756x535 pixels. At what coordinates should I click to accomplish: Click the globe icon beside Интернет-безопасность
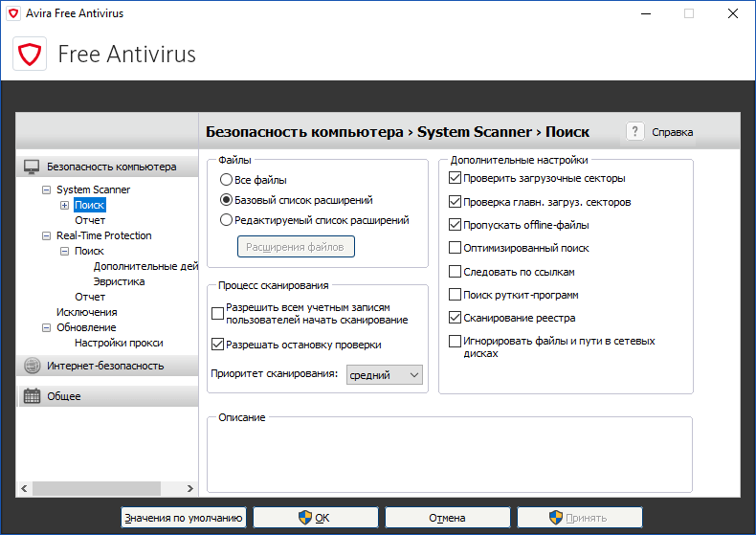point(33,366)
